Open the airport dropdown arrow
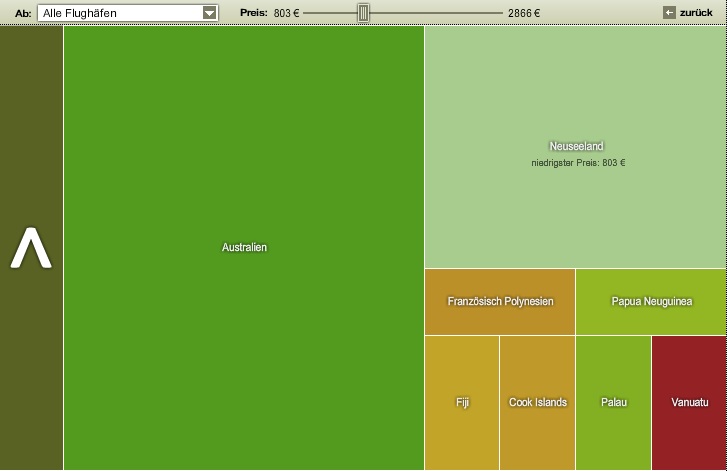Screen dimensions: 727x471 [209, 13]
